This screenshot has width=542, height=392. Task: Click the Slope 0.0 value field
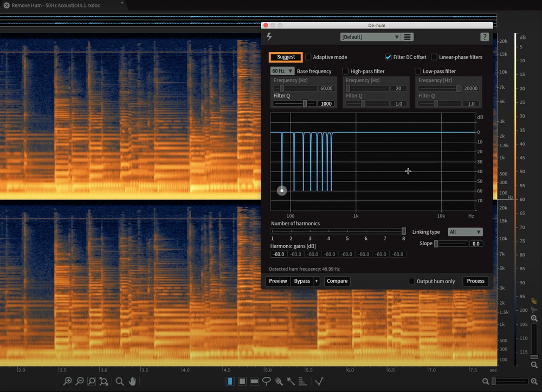(476, 244)
